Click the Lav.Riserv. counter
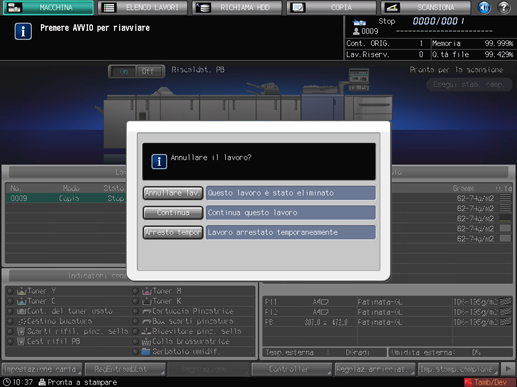The height and width of the screenshot is (387, 517). pos(387,55)
